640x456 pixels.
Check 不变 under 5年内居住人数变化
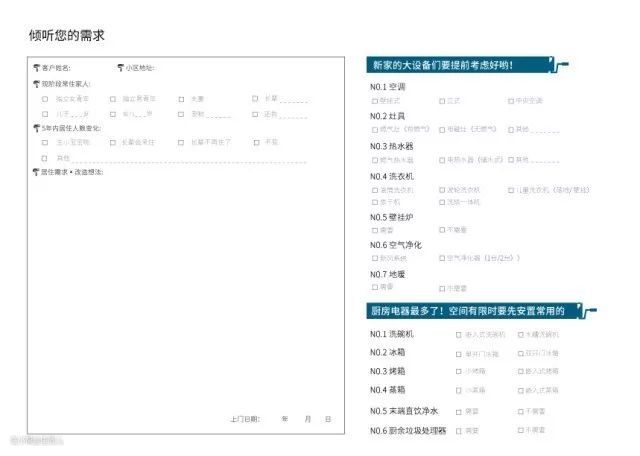256,142
